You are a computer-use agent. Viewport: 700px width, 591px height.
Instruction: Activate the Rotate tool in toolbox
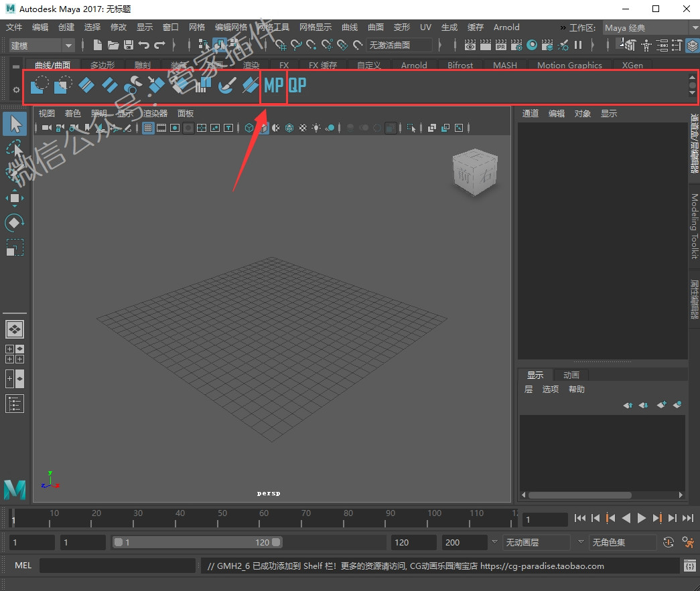click(14, 223)
